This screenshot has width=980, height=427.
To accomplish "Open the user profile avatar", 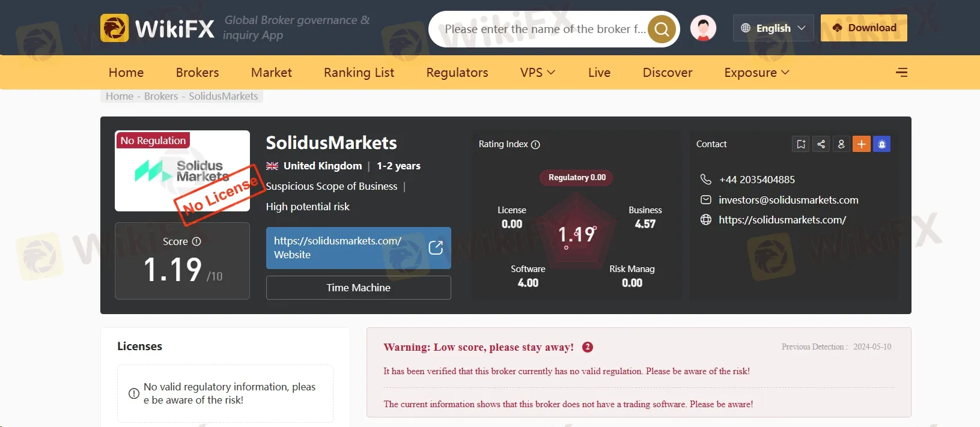I will [x=703, y=28].
